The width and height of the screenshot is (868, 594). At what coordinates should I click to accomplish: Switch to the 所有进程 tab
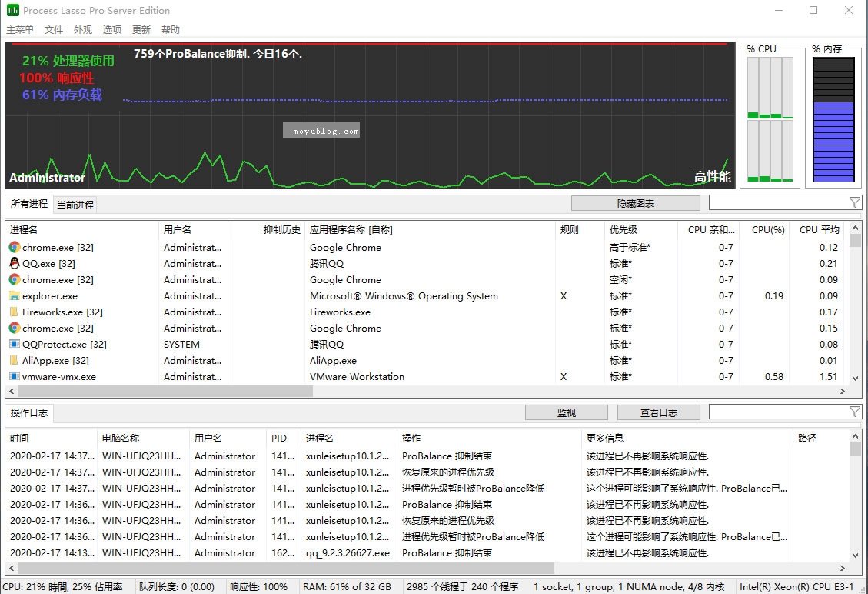point(28,203)
